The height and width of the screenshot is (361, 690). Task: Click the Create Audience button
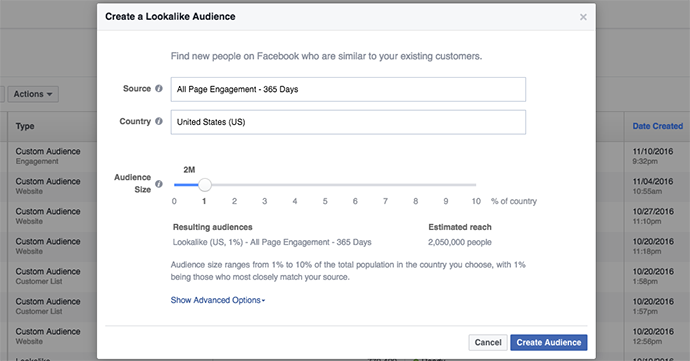click(549, 343)
